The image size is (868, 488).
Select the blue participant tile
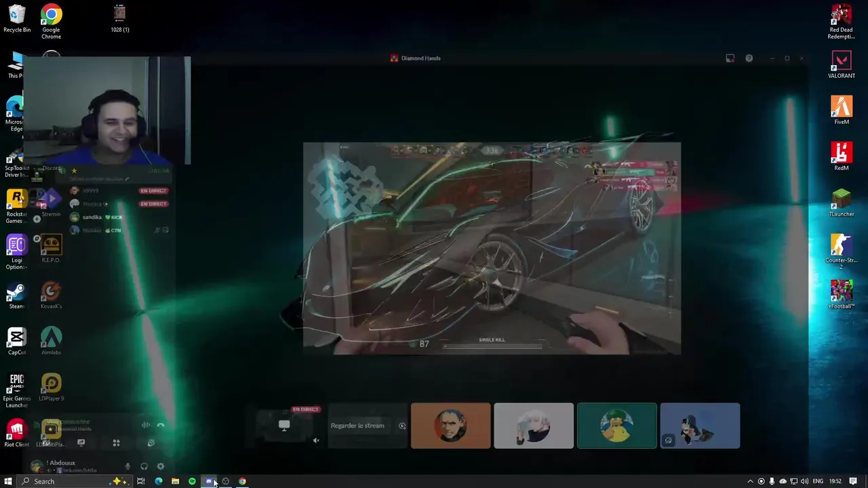[700, 426]
